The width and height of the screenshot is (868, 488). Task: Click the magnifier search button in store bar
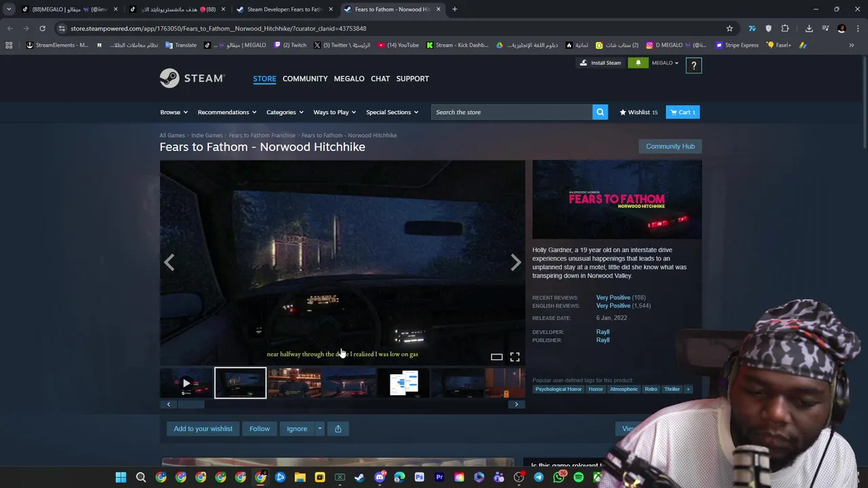[600, 112]
